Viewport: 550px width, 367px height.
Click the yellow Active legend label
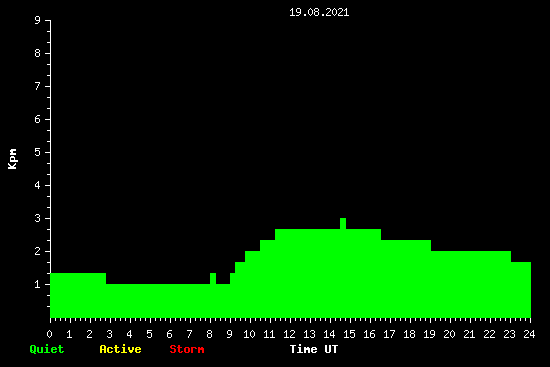coord(120,349)
